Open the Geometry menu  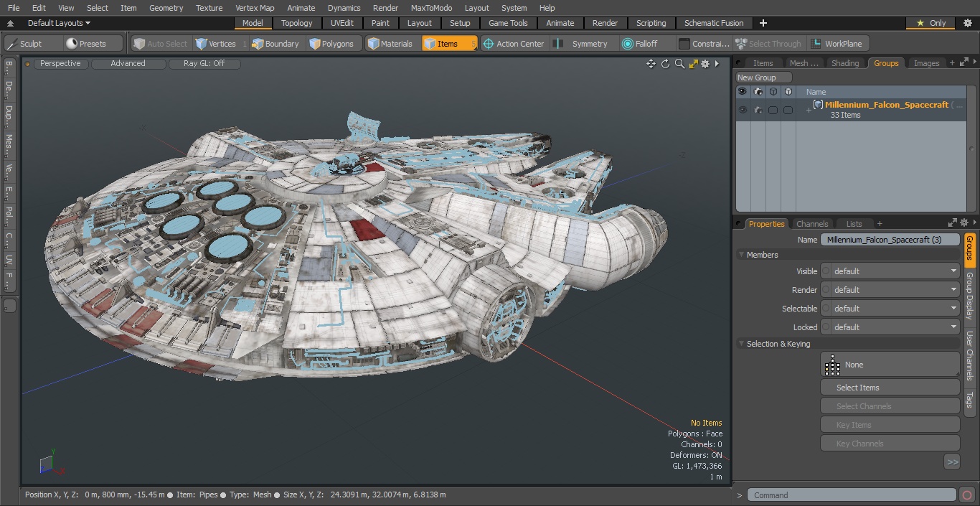166,8
